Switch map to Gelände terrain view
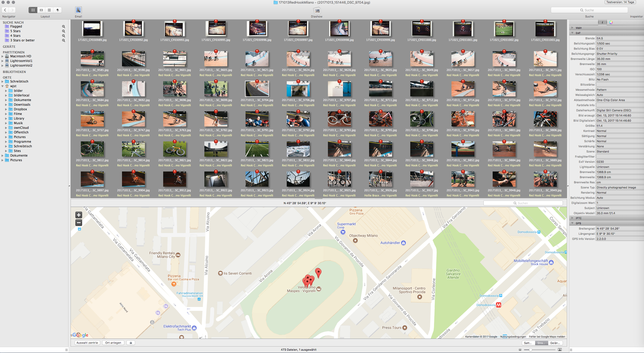This screenshot has width=644, height=353. pos(555,343)
